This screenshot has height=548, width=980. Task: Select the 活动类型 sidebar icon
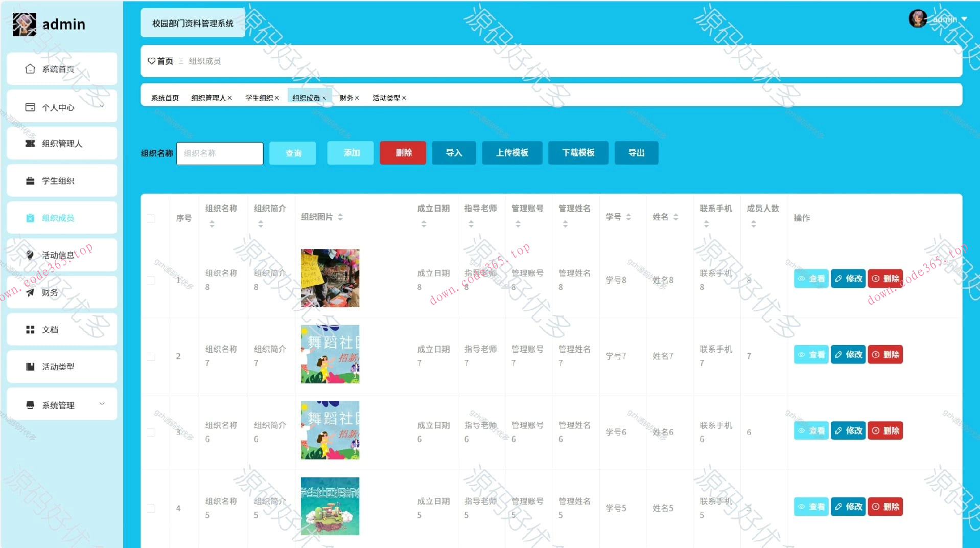[30, 367]
